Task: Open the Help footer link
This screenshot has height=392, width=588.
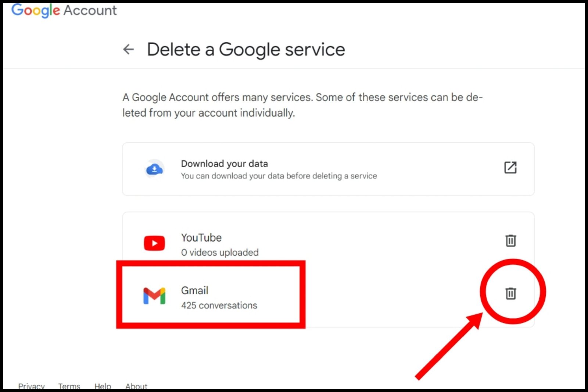Action: [x=103, y=386]
